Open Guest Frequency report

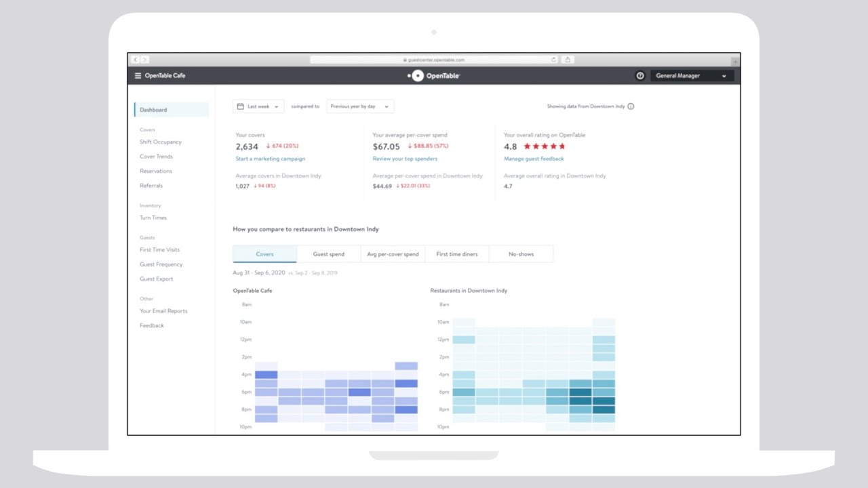(x=161, y=264)
